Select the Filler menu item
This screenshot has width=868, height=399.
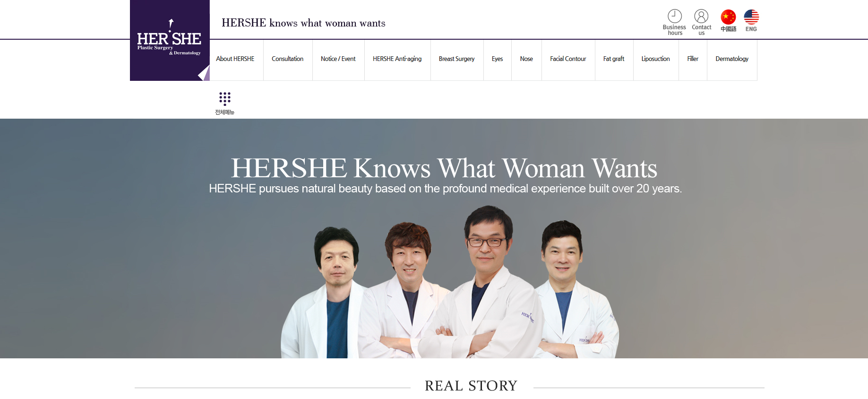[693, 59]
